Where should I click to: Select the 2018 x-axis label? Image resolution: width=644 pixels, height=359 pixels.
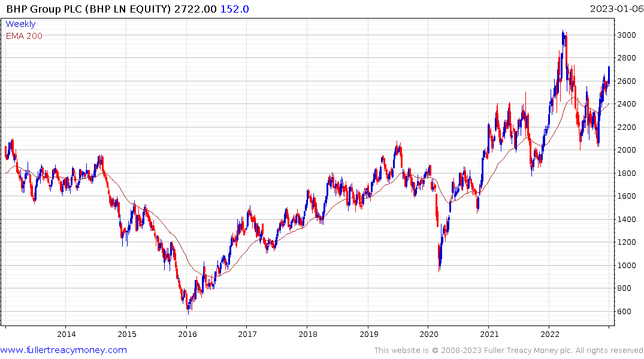click(x=308, y=334)
